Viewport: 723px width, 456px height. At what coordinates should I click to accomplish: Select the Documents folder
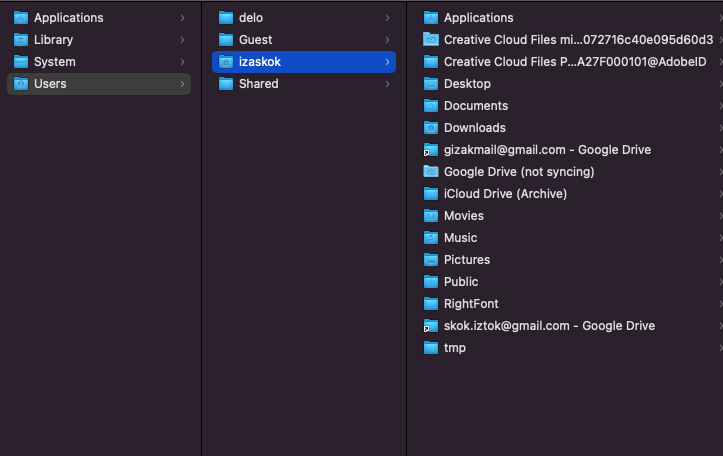coord(570,106)
